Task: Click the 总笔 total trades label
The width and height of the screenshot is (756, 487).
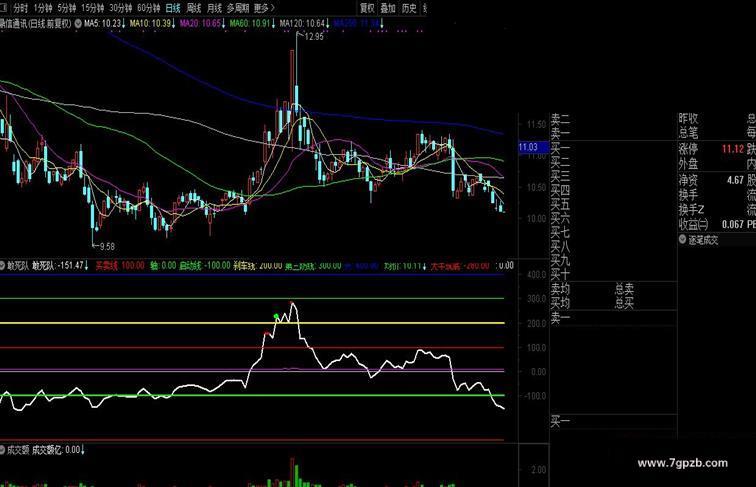Action: (688, 133)
